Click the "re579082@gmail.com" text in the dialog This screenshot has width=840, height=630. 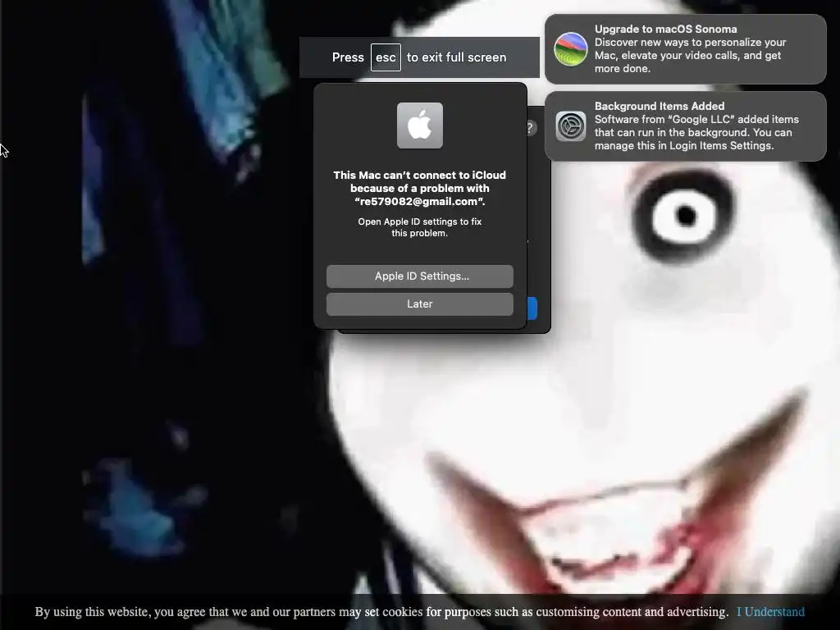419,202
